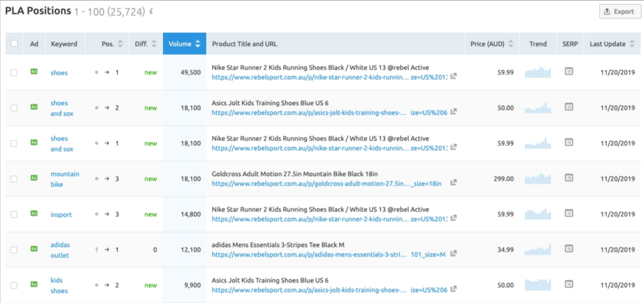The width and height of the screenshot is (644, 303).
Task: Sort table by Price (AUD) column
Action: [511, 43]
